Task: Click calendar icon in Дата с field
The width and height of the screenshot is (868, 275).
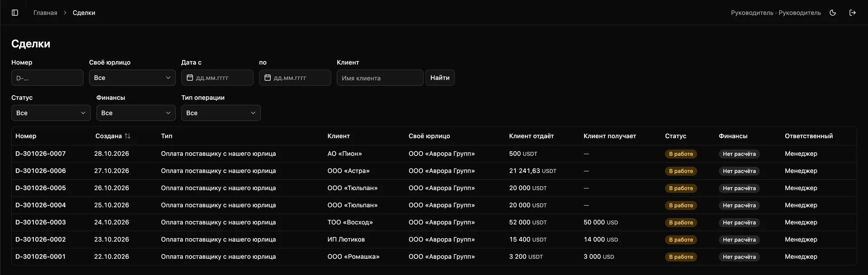Action: point(190,78)
